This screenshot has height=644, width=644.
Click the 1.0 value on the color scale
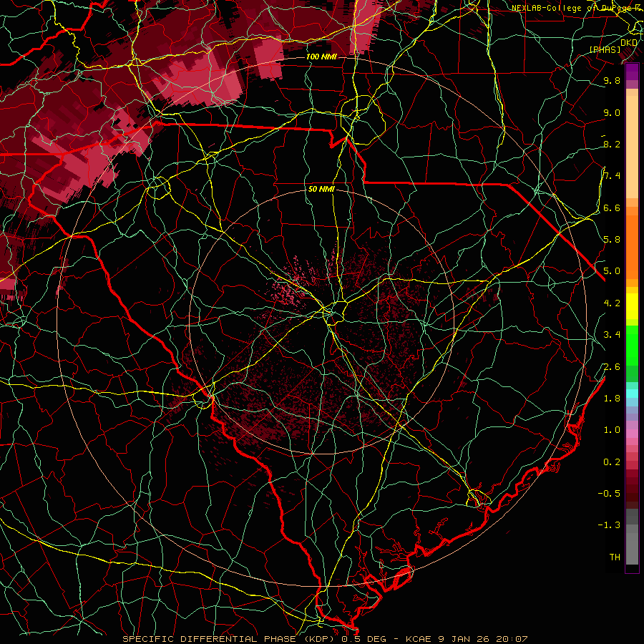click(612, 430)
